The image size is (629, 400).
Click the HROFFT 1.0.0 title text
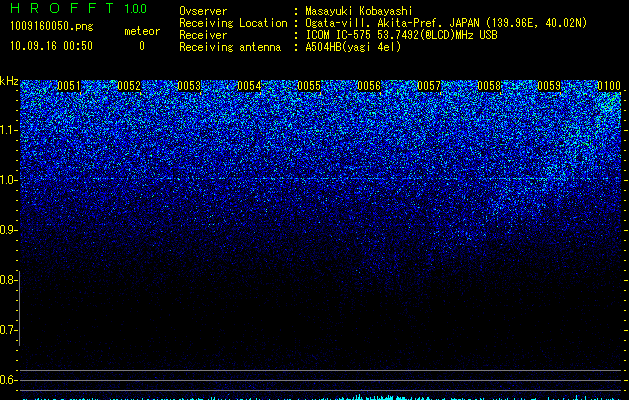click(79, 8)
